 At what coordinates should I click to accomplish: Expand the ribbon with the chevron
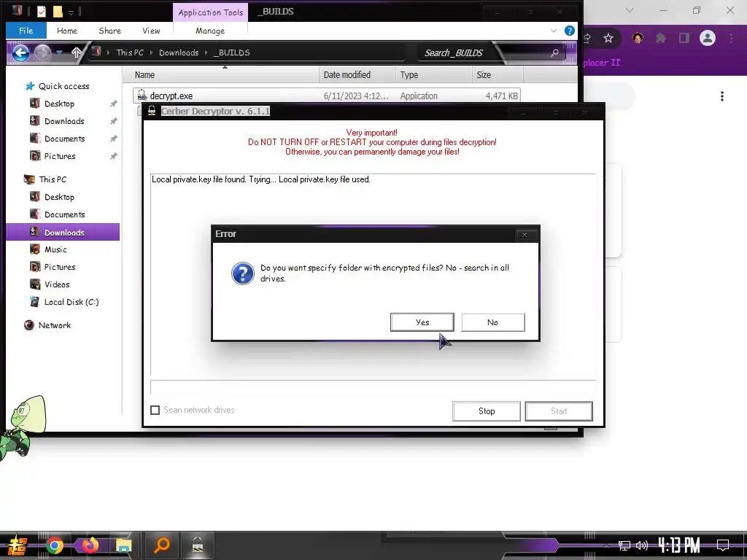pos(554,31)
